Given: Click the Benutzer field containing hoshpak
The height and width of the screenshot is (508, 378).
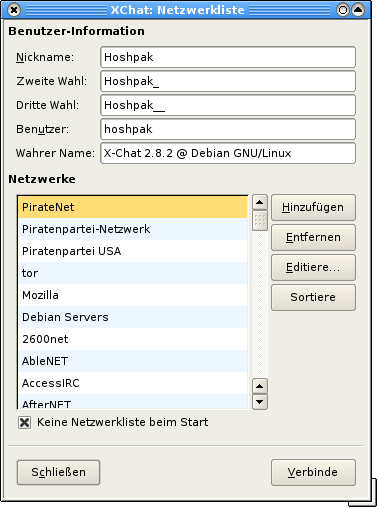Looking at the screenshot, I should click(x=228, y=129).
